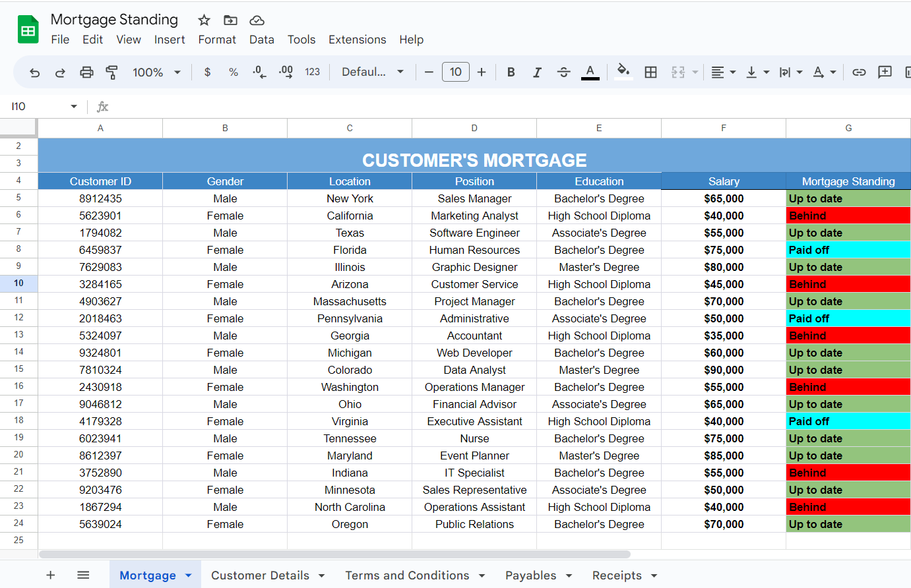This screenshot has width=911, height=588.
Task: Select the Behind cell for customer 5623901
Action: [x=848, y=216]
